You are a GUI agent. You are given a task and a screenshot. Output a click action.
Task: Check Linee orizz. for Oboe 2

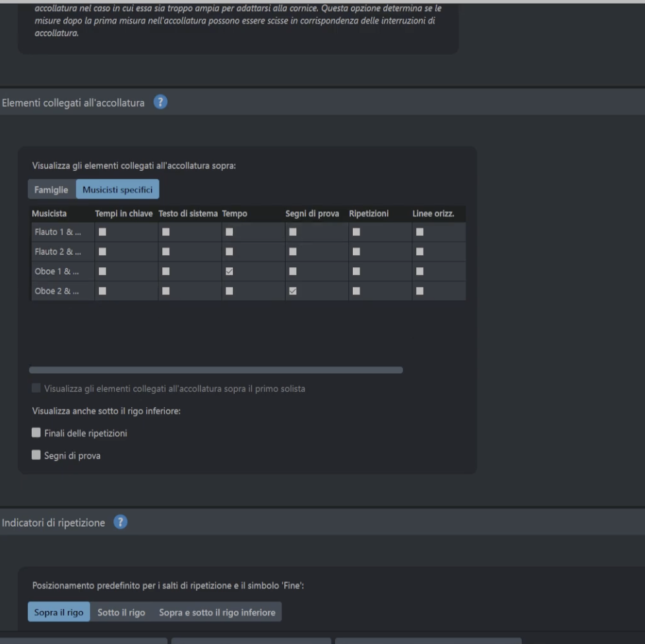[x=419, y=291]
